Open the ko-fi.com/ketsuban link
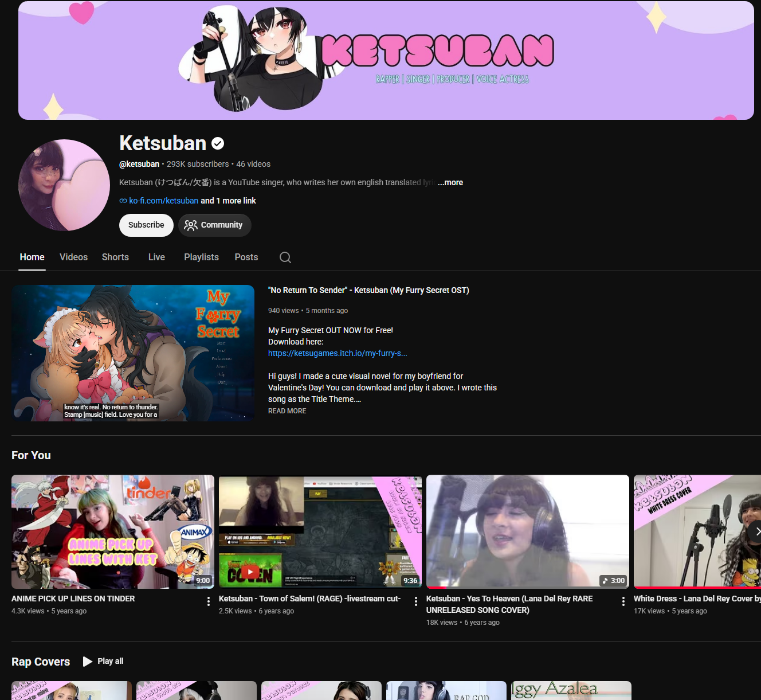The height and width of the screenshot is (700, 761). pos(163,201)
